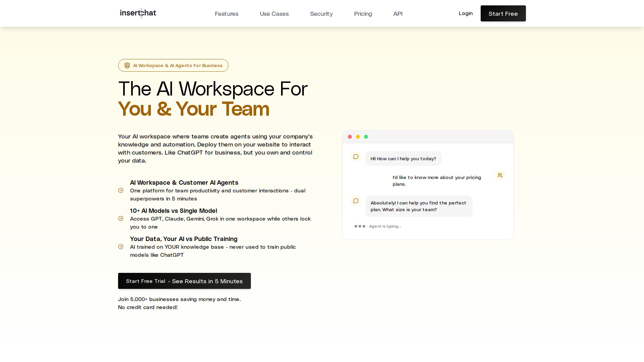Click the typing indicator dots
The image size is (644, 362).
point(360,226)
